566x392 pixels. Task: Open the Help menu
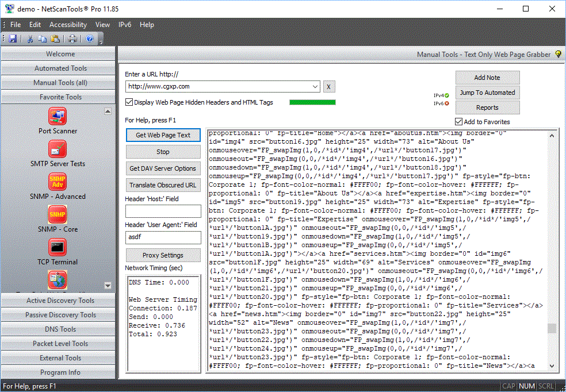point(147,25)
